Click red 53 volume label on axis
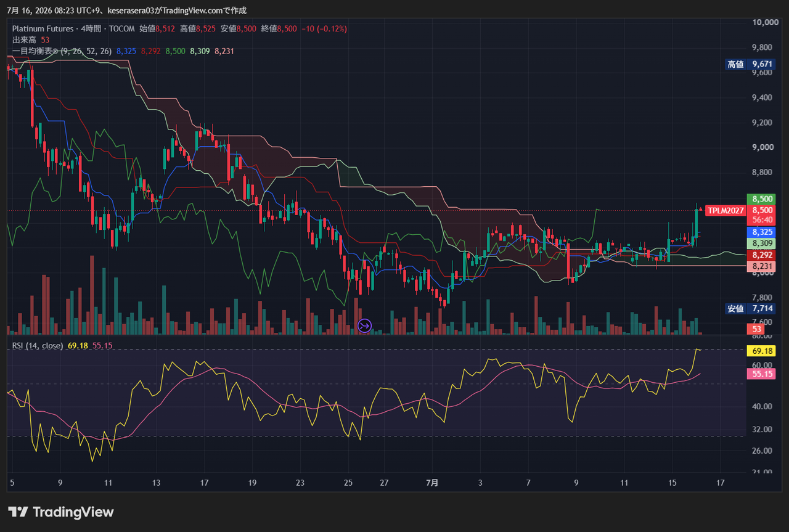Screen dimensions: 789x532 coord(756,330)
